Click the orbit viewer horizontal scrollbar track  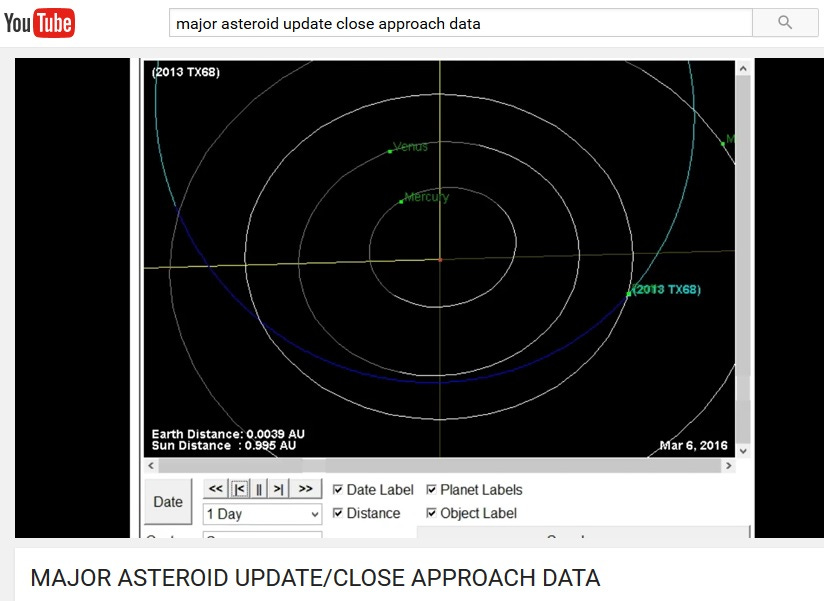click(440, 465)
